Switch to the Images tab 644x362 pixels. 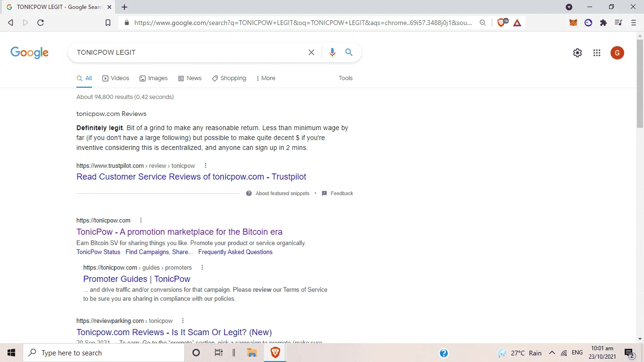pyautogui.click(x=153, y=78)
